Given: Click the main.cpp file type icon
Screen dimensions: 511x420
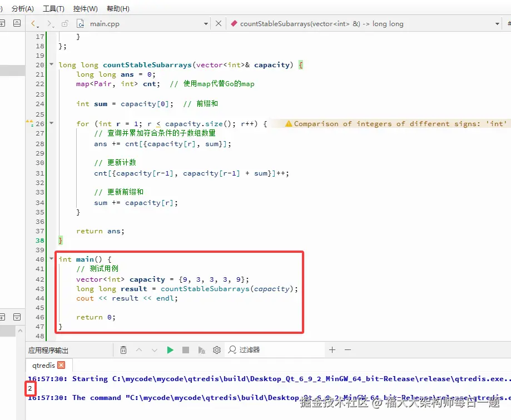Looking at the screenshot, I should pyautogui.click(x=80, y=23).
